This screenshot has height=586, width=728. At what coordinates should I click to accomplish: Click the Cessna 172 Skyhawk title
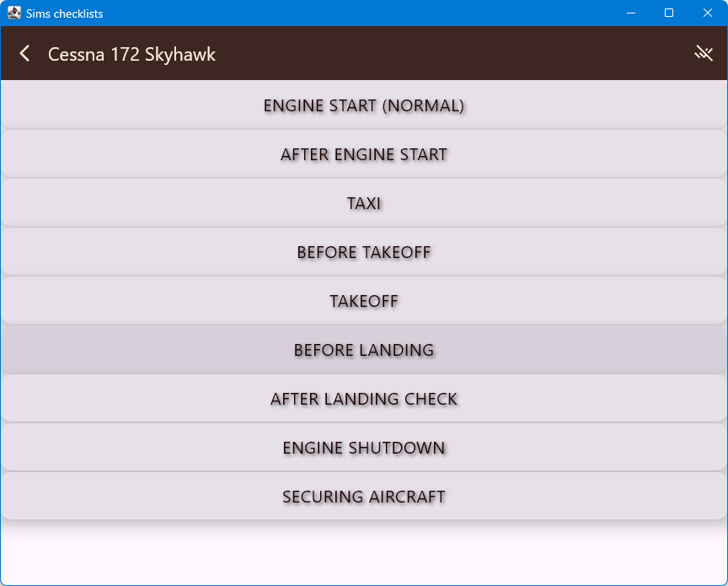point(131,54)
